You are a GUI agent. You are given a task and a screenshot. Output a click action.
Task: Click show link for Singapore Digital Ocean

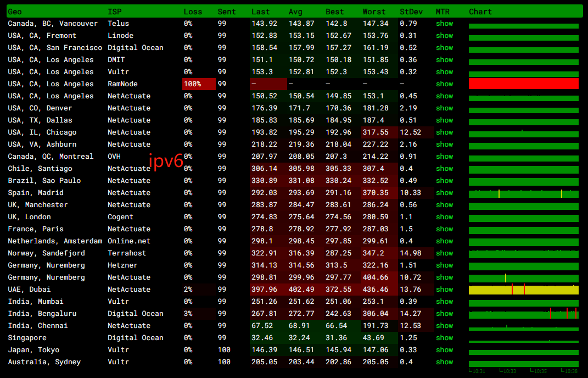click(x=444, y=337)
